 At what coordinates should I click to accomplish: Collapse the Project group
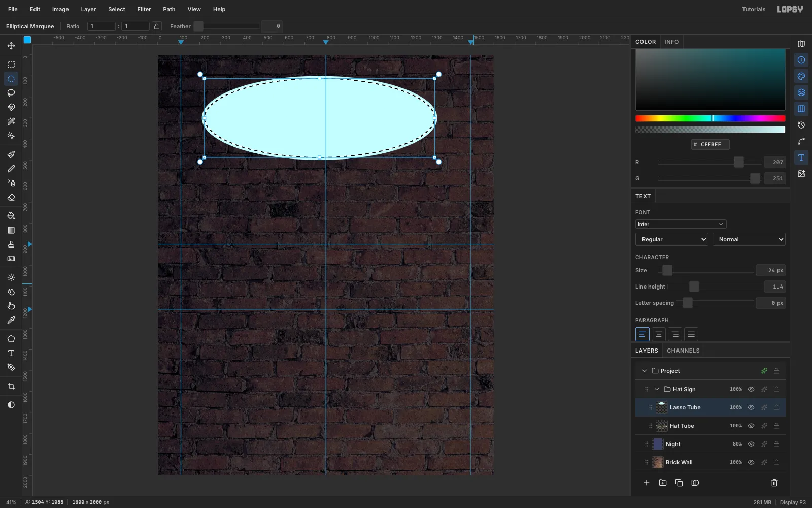(x=645, y=371)
